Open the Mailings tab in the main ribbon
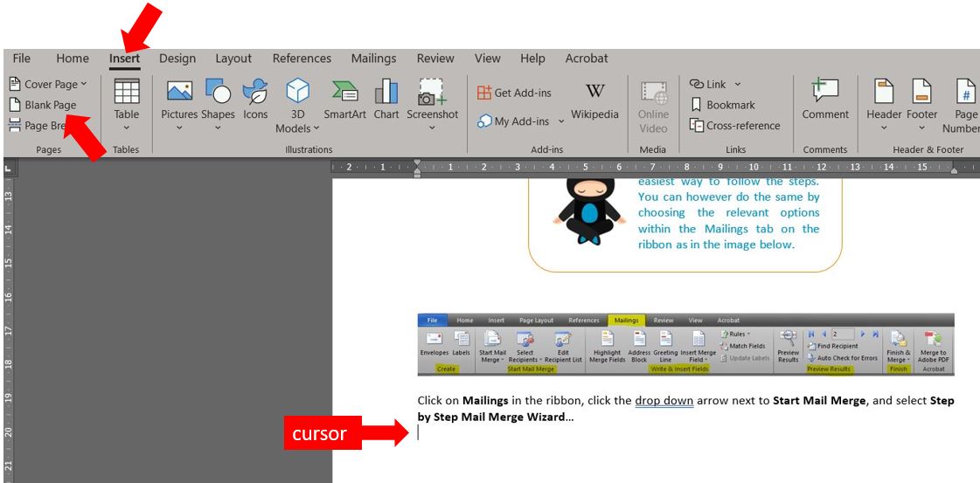Screen dimensions: 980x483 pos(374,58)
